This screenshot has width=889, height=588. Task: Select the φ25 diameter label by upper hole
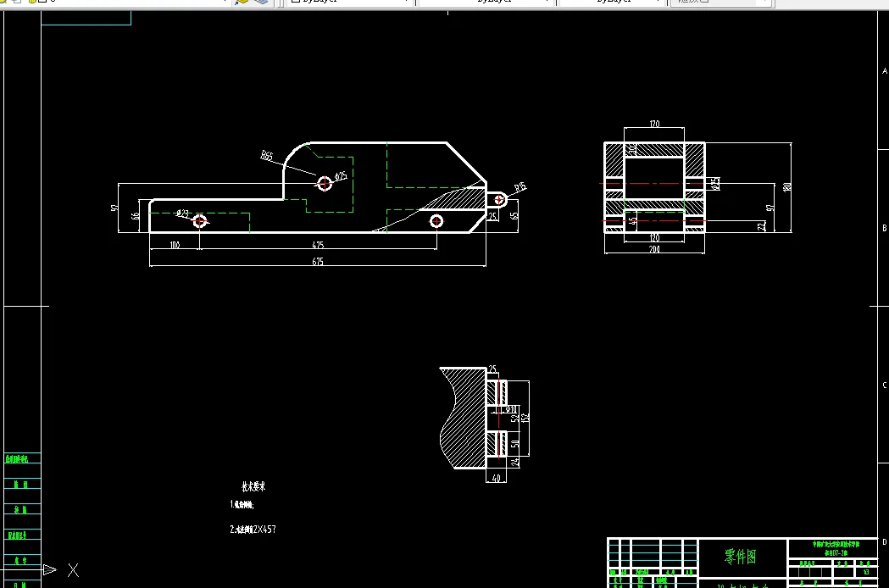(x=340, y=176)
